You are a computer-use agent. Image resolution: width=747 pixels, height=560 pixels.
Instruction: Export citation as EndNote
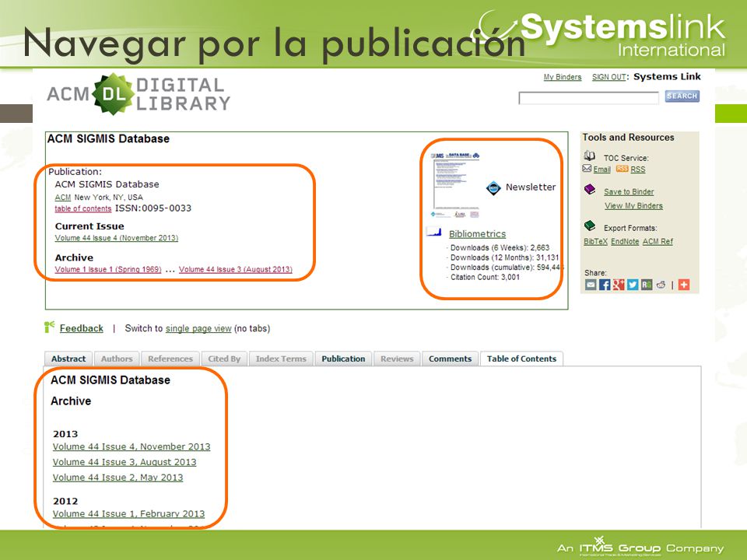pos(625,241)
